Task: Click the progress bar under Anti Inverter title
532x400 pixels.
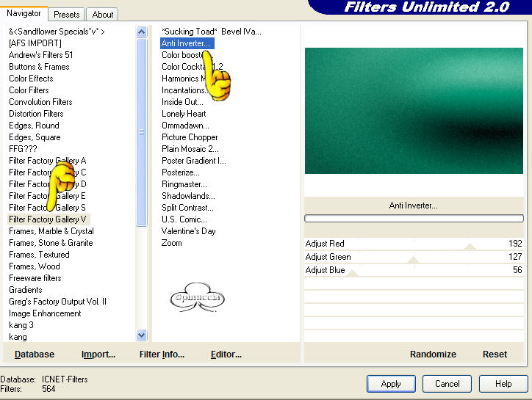Action: [414, 219]
